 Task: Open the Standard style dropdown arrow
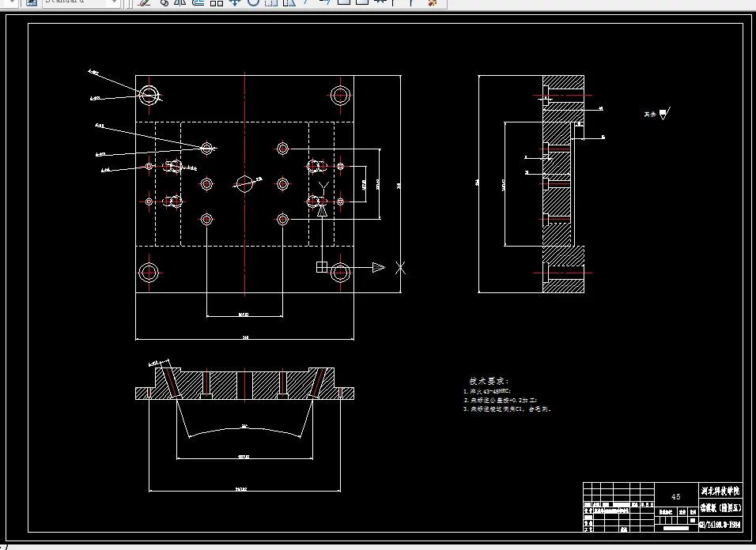(114, 2)
